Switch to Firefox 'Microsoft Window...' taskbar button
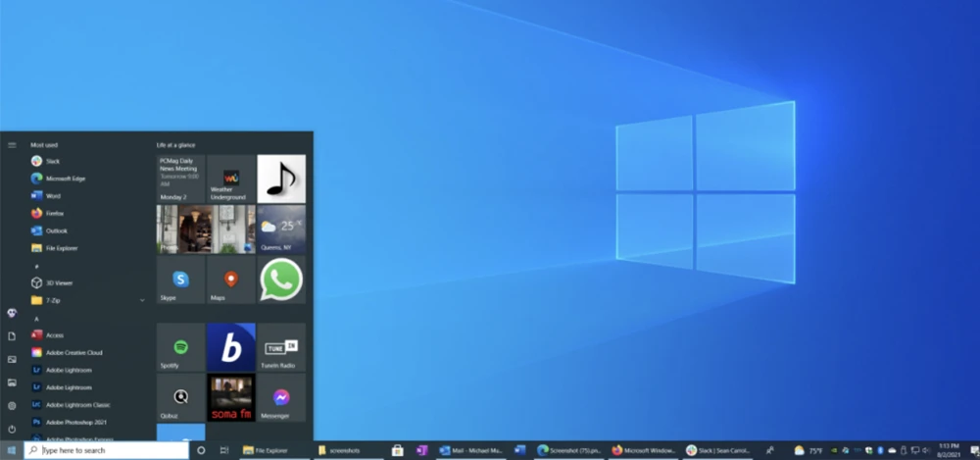The image size is (980, 460). point(644,450)
